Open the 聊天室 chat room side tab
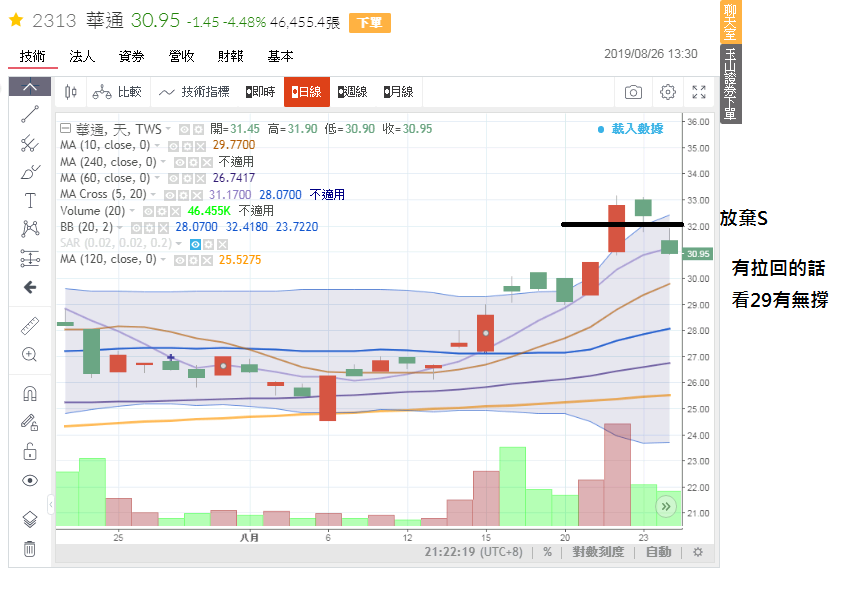 pyautogui.click(x=730, y=21)
